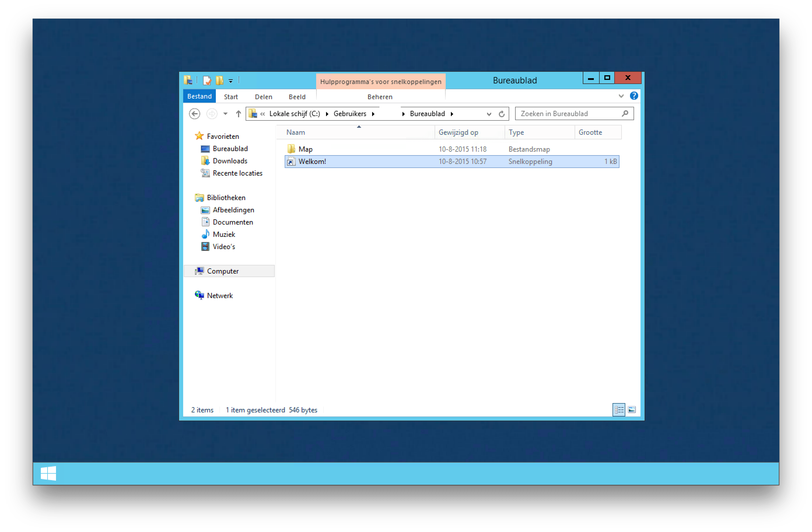The width and height of the screenshot is (812, 532).
Task: Open the Beheren shortcut tools tab
Action: [380, 97]
